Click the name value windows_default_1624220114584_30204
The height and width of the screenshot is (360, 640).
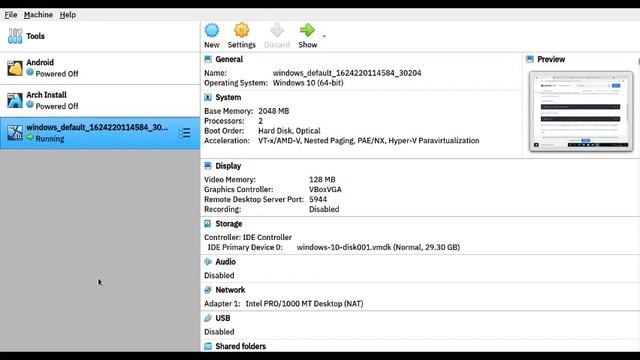pos(347,73)
